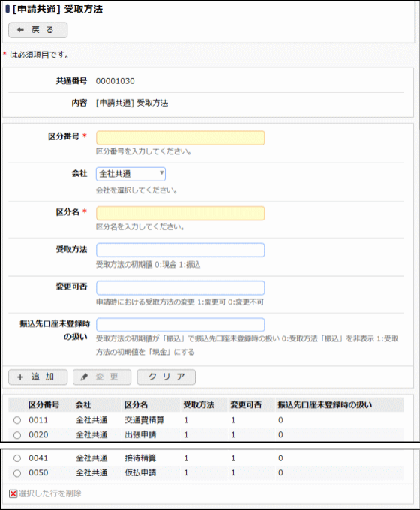420x510 pixels.
Task: Click the クリア button
Action: click(166, 377)
